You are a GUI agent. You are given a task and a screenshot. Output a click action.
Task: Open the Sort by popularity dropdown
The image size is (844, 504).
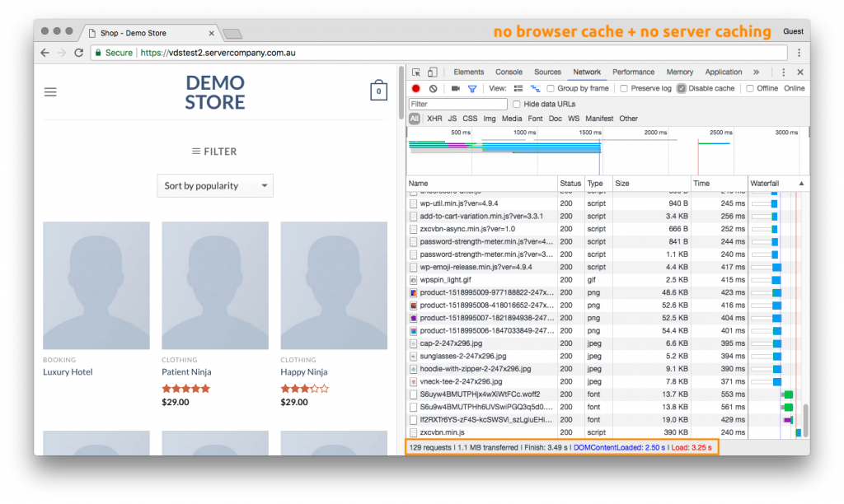click(214, 186)
